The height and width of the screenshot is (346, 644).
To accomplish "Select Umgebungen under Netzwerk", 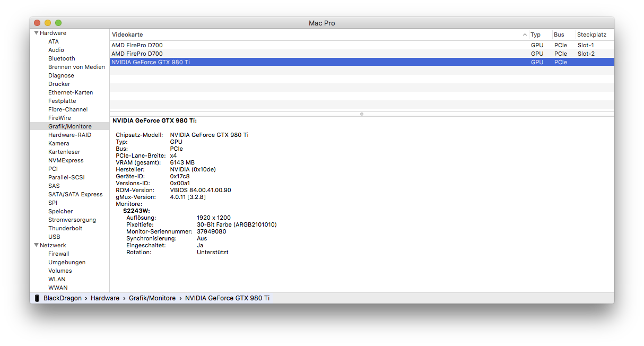I will pos(67,262).
